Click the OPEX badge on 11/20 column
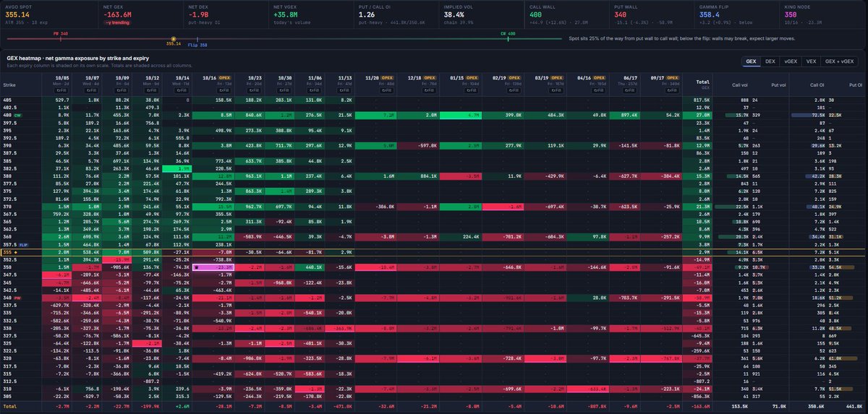The image size is (868, 414). pos(386,78)
